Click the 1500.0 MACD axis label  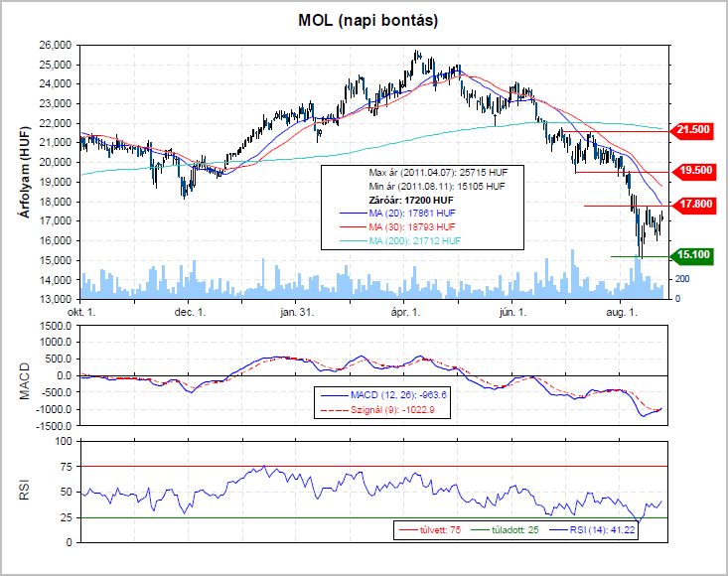(56, 326)
